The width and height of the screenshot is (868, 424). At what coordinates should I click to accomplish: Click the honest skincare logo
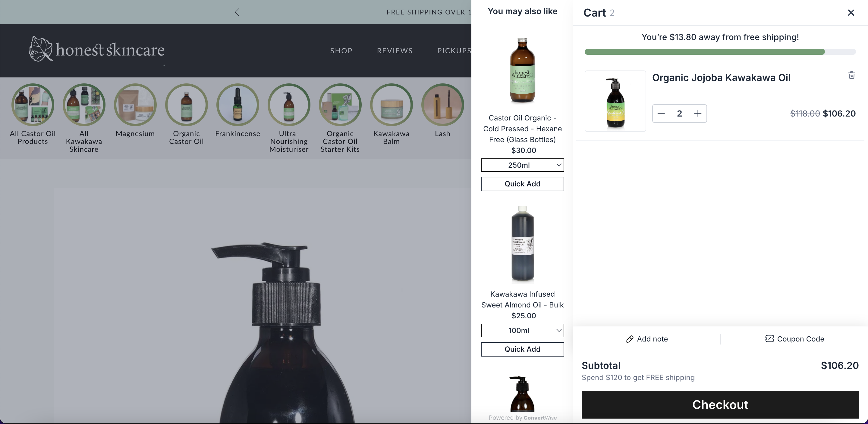tap(97, 49)
